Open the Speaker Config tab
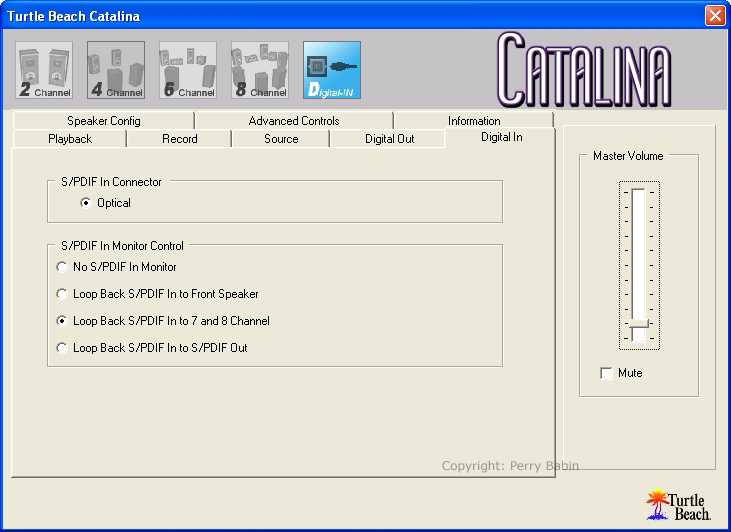Viewport: 731px width, 532px height. (x=103, y=121)
